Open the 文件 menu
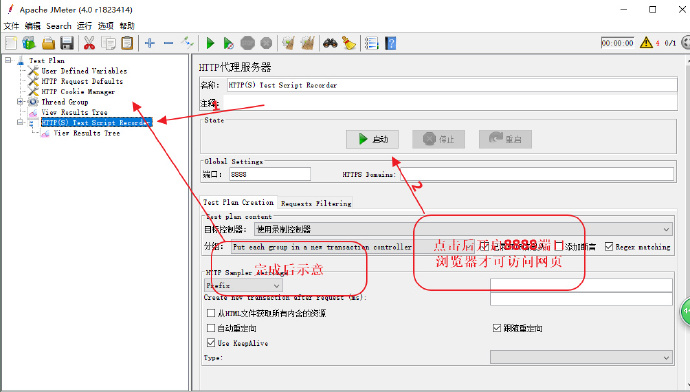690x392 pixels. 11,26
